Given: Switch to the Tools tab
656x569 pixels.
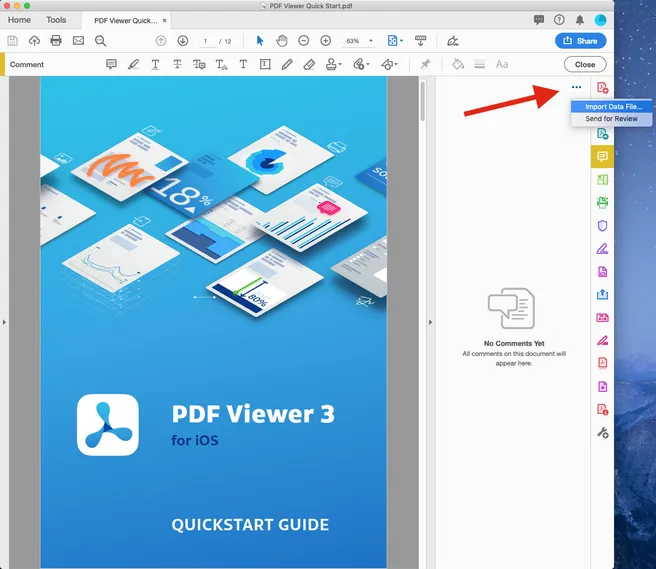Looking at the screenshot, I should coord(56,20).
